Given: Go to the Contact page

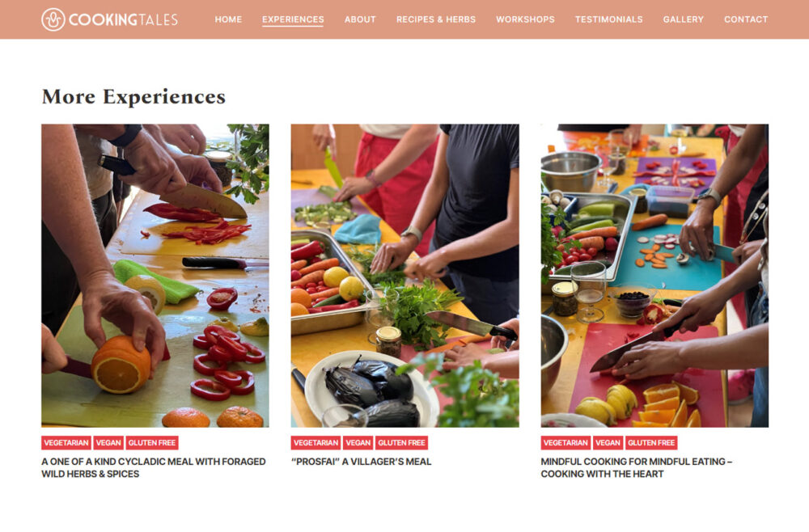Looking at the screenshot, I should tap(746, 19).
